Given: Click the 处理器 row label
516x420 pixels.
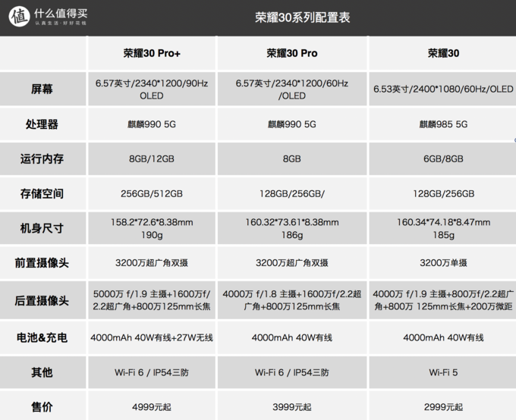Looking at the screenshot, I should [42, 124].
